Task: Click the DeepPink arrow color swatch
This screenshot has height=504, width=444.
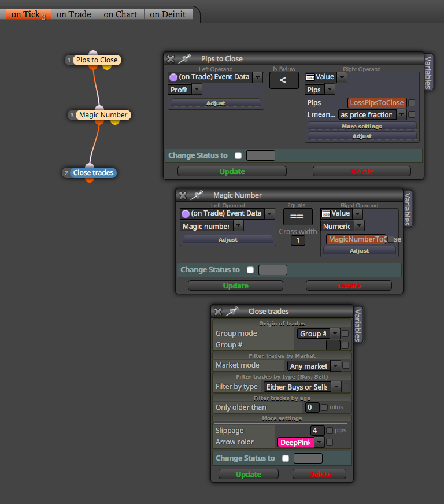Action: 296,443
